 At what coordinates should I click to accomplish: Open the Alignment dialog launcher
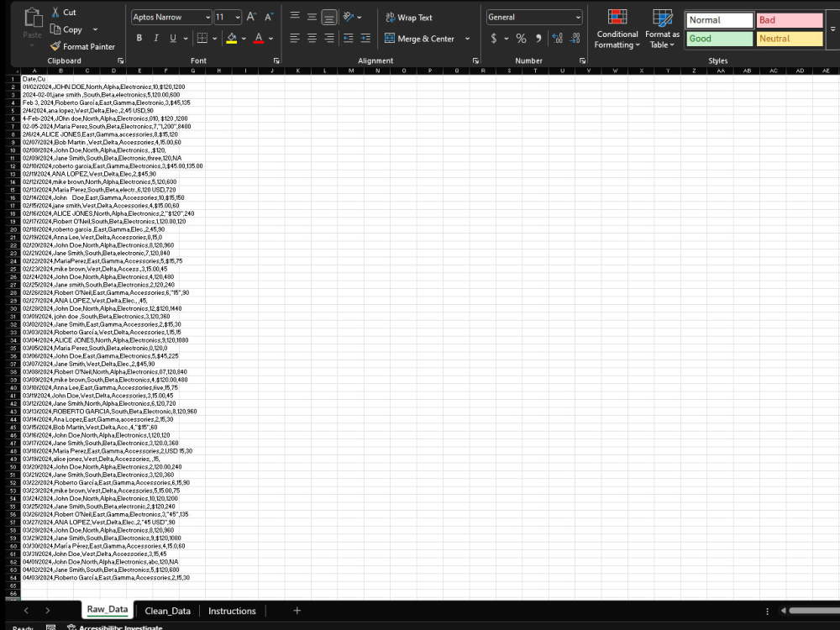pos(475,61)
